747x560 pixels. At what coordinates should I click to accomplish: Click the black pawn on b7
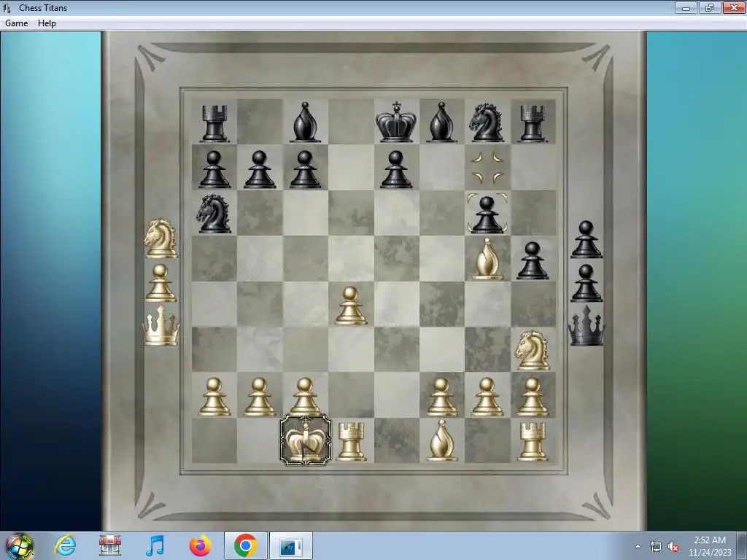[x=260, y=169]
